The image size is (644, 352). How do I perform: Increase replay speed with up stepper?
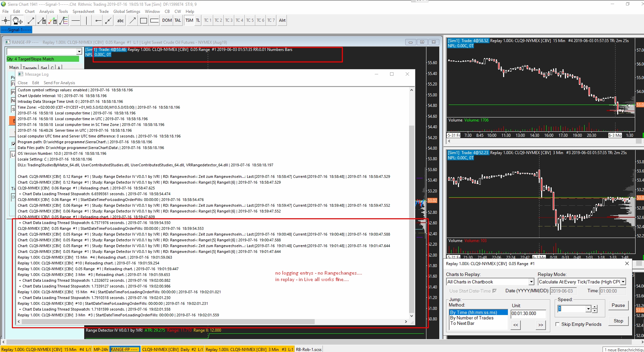click(x=595, y=307)
